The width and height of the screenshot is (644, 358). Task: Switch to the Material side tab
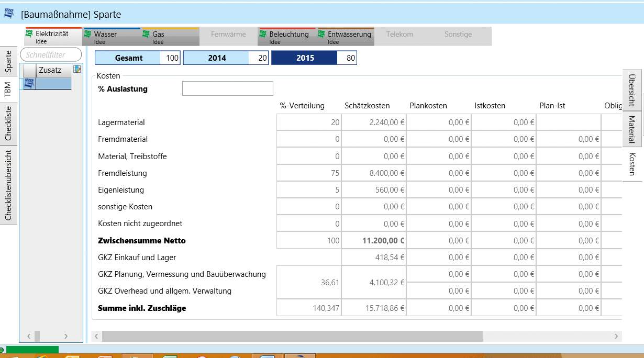pos(632,129)
